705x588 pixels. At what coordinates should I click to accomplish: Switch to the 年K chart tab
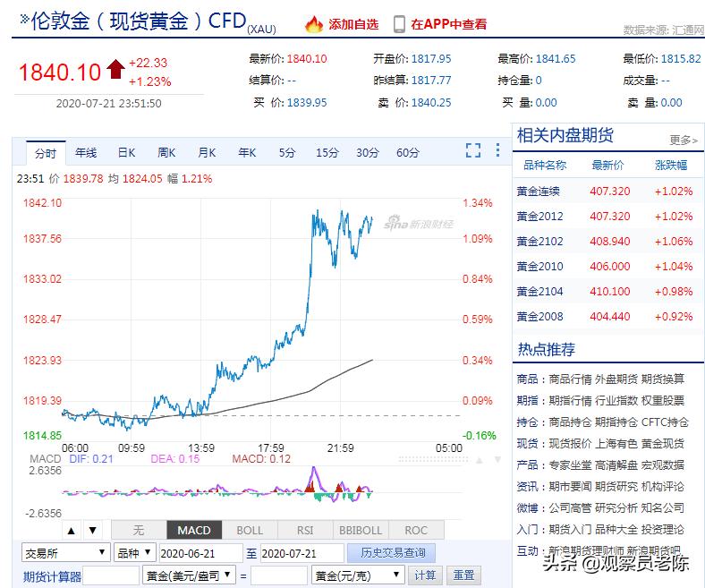[x=247, y=153]
